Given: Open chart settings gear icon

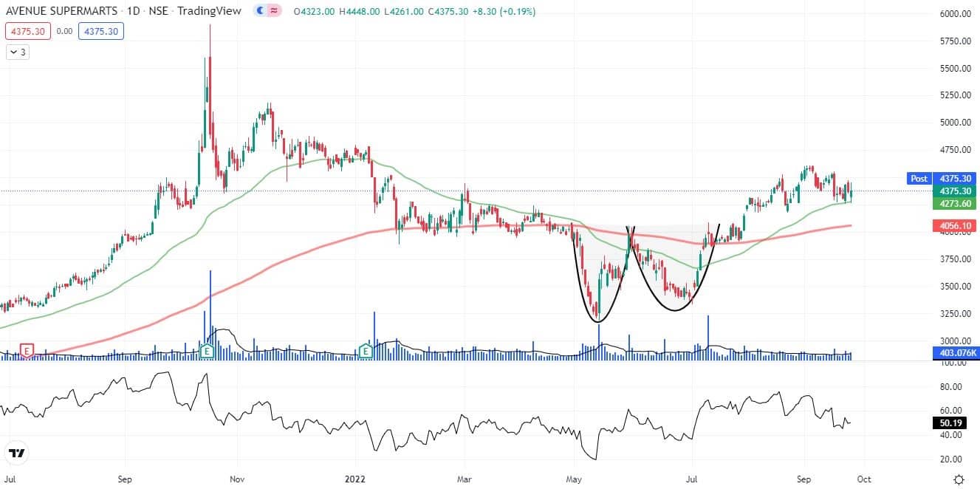Looking at the screenshot, I should (958, 479).
